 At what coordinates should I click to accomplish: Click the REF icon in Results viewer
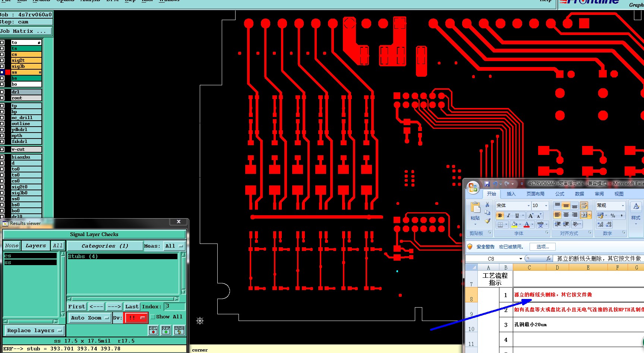[x=166, y=330]
